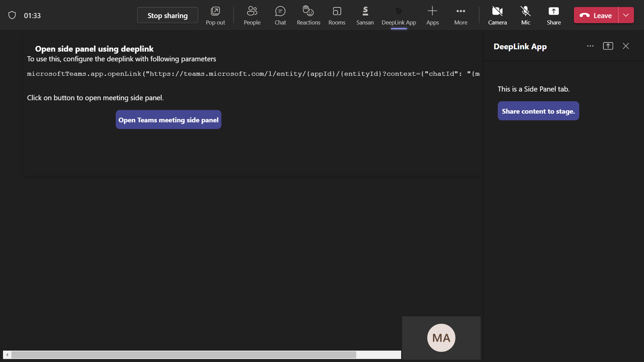Select the DeepLink App tab
This screenshot has width=644, height=362.
(x=398, y=15)
